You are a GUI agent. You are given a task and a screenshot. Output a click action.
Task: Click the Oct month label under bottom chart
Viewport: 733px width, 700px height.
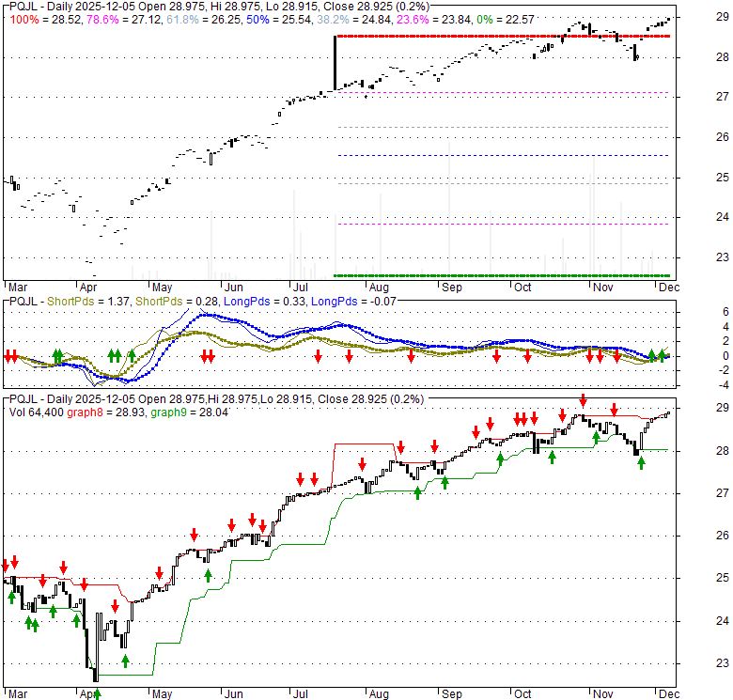coord(522,694)
